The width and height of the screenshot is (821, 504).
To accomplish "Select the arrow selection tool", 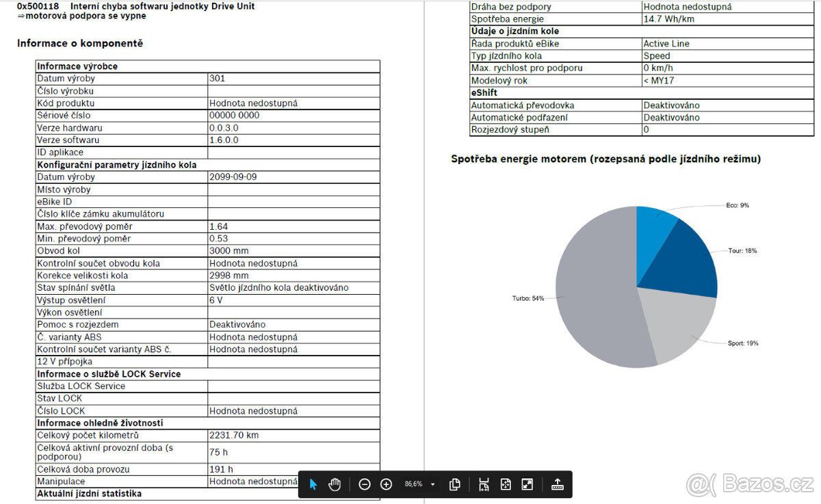I will [313, 484].
